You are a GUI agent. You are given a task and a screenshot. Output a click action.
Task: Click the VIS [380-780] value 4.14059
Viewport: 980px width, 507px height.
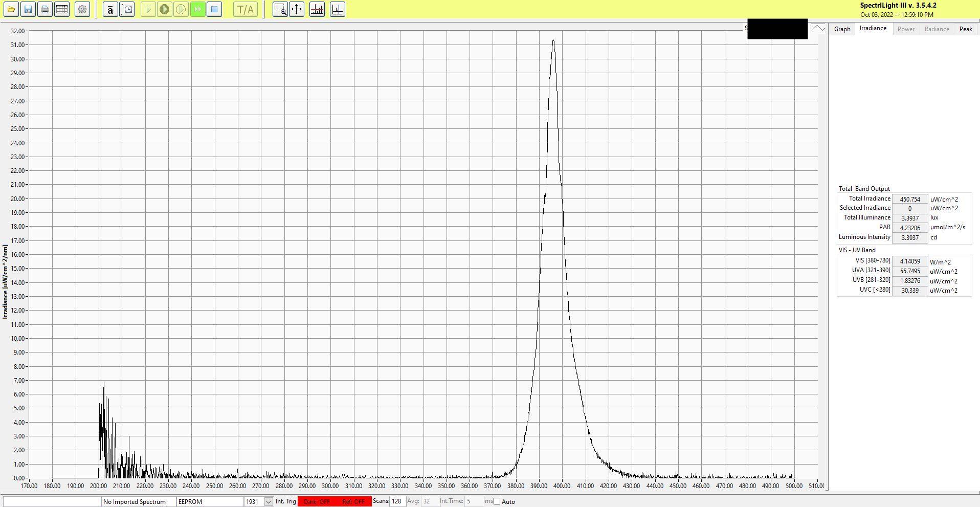click(910, 261)
